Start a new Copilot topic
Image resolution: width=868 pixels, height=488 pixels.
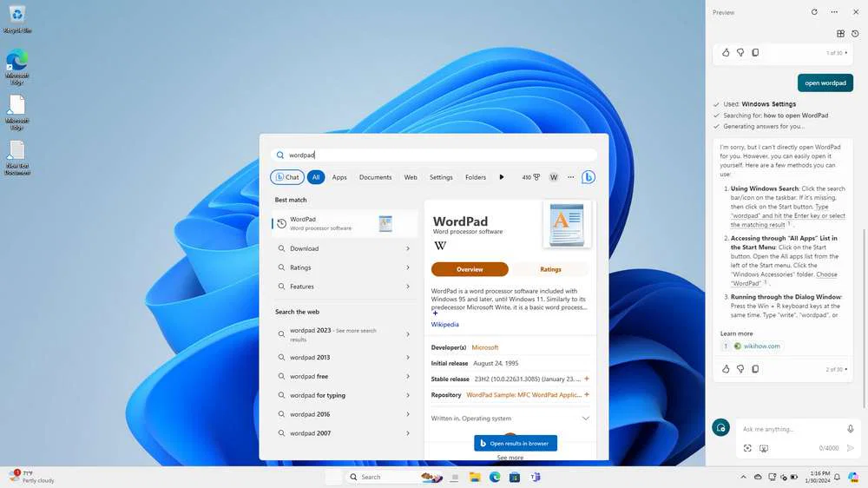pyautogui.click(x=720, y=427)
